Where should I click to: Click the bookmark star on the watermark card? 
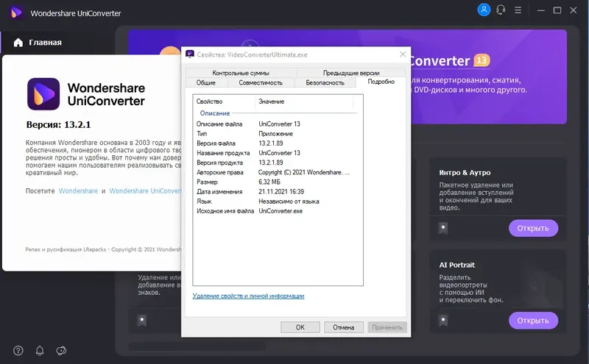pyautogui.click(x=142, y=321)
